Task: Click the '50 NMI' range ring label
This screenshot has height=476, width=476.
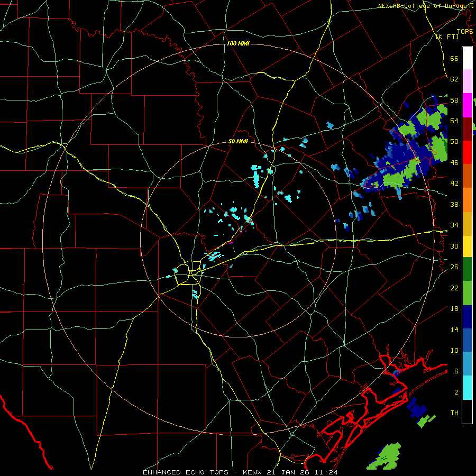Action: coord(238,141)
